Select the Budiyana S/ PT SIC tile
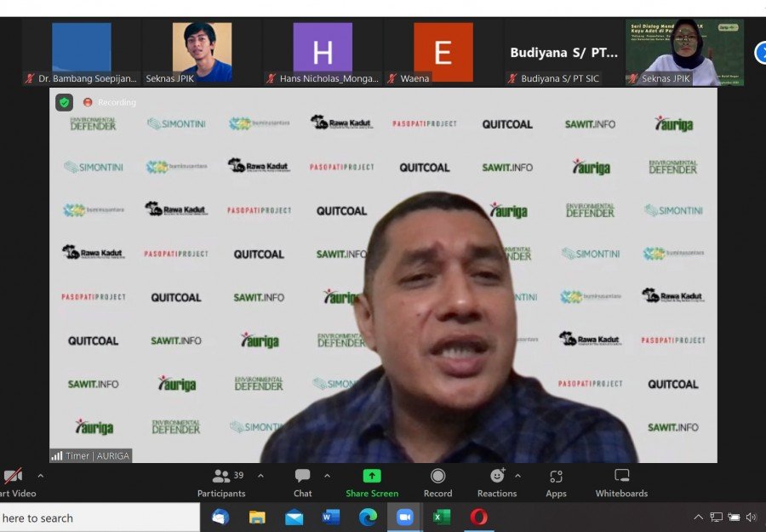The image size is (766, 532). pyautogui.click(x=563, y=52)
